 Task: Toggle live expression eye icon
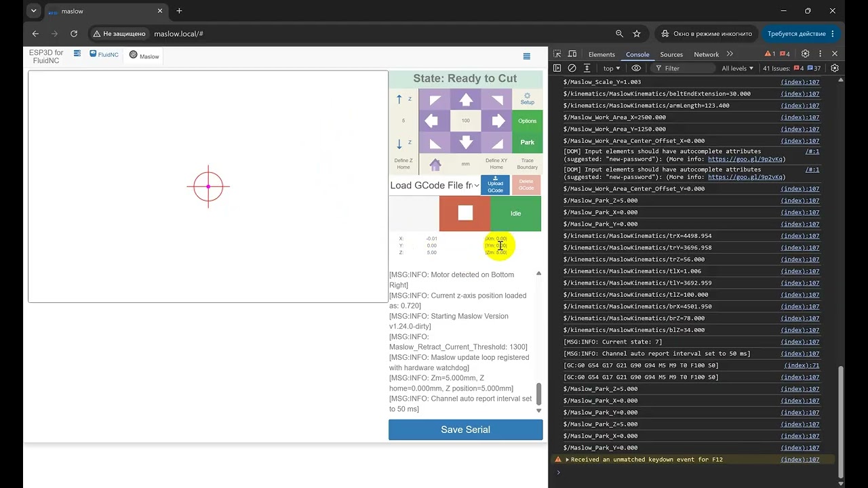636,68
